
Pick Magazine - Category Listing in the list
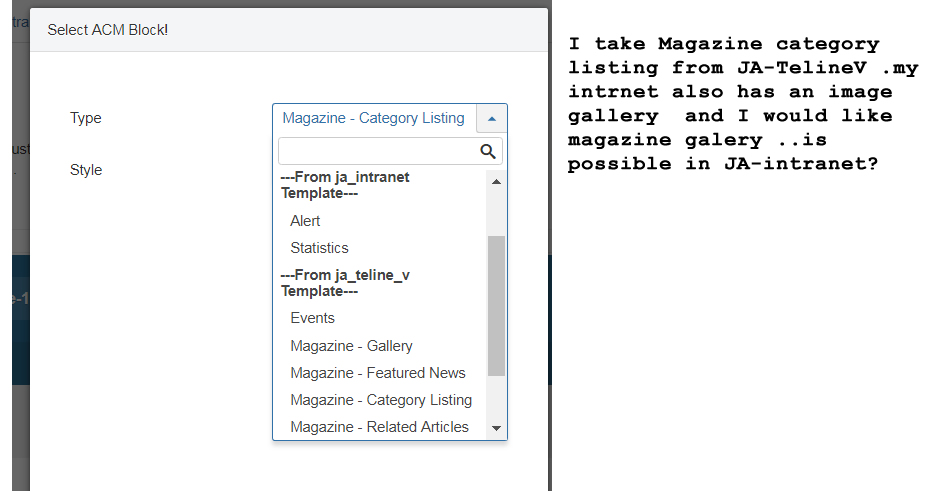click(x=380, y=400)
